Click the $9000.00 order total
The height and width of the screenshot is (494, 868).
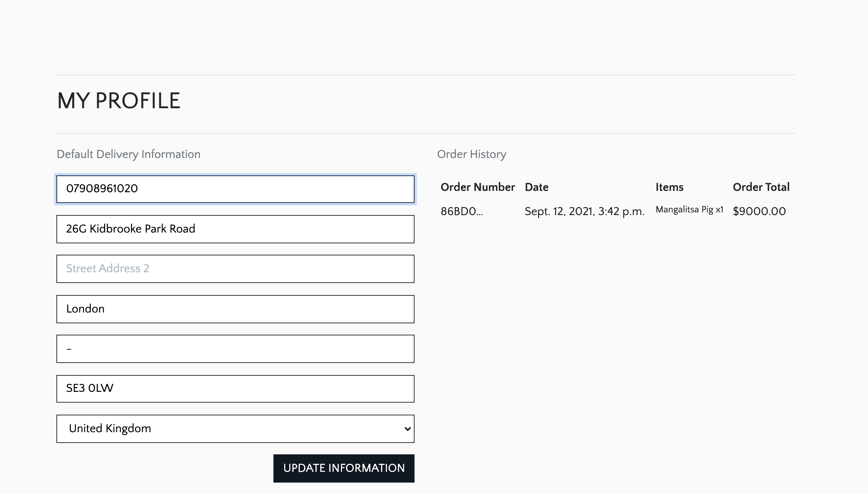coord(759,211)
